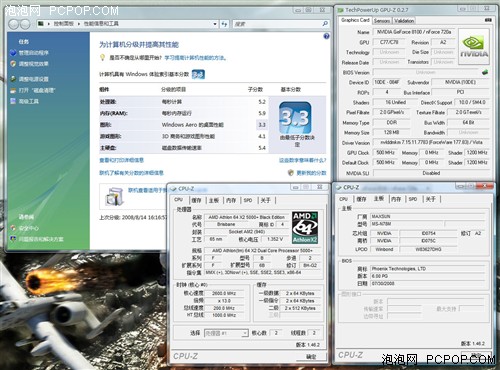This screenshot has width=500, height=370.
Task: Select the Graphics Card tab in GPU-Z
Action: click(x=355, y=20)
